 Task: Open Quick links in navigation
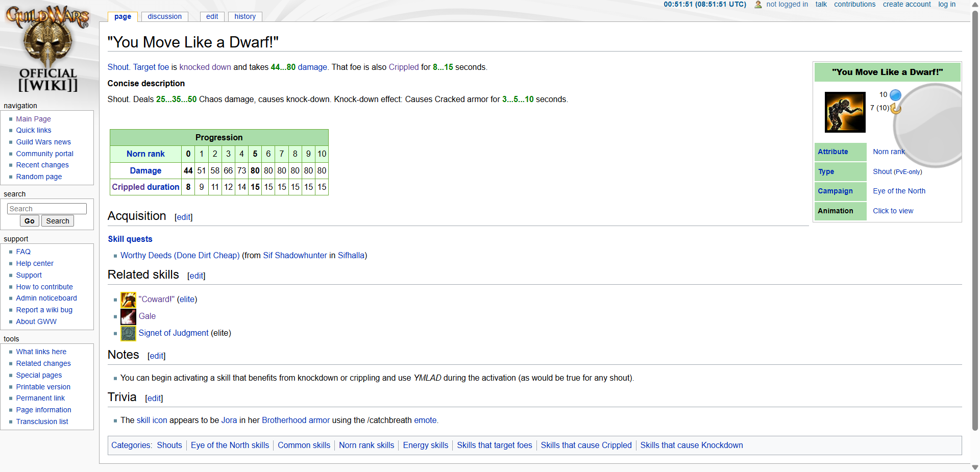pos(34,130)
